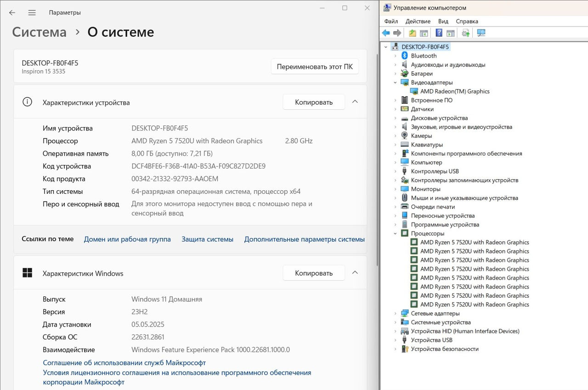This screenshot has height=390, width=588.
Task: Click the Устройства безопасности icon
Action: tap(405, 349)
